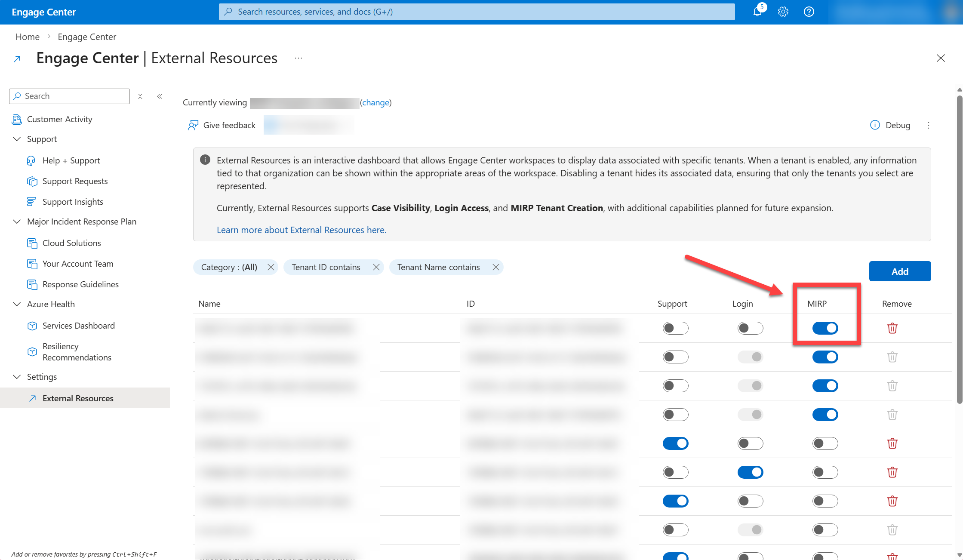Click the Cloud Solutions icon
Viewport: 963px width, 560px height.
32,243
